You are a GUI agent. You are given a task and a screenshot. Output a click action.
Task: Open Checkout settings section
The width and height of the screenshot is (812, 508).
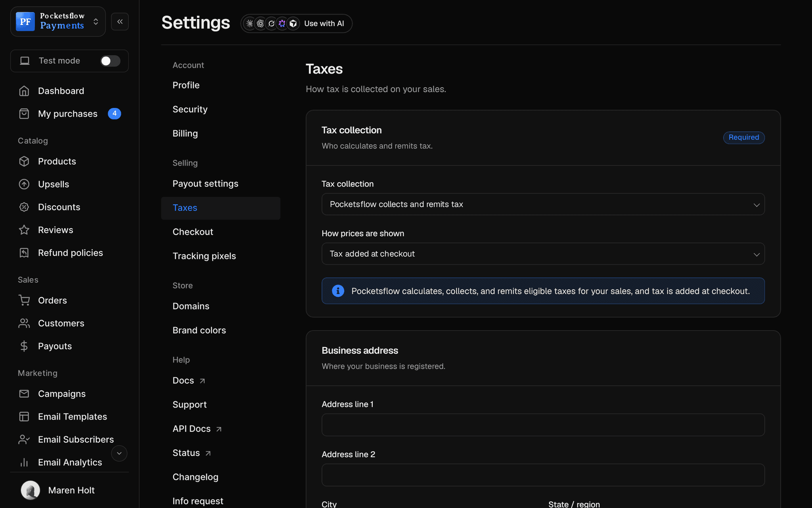(x=220, y=232)
